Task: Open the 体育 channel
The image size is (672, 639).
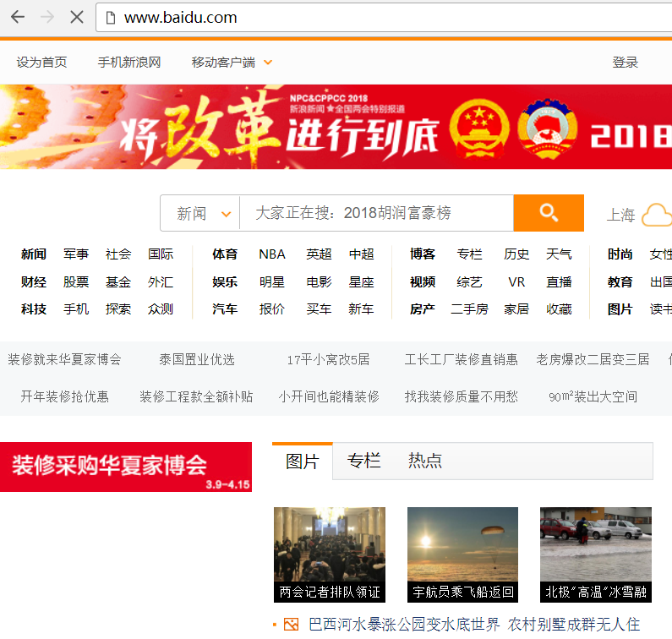Action: pyautogui.click(x=225, y=254)
